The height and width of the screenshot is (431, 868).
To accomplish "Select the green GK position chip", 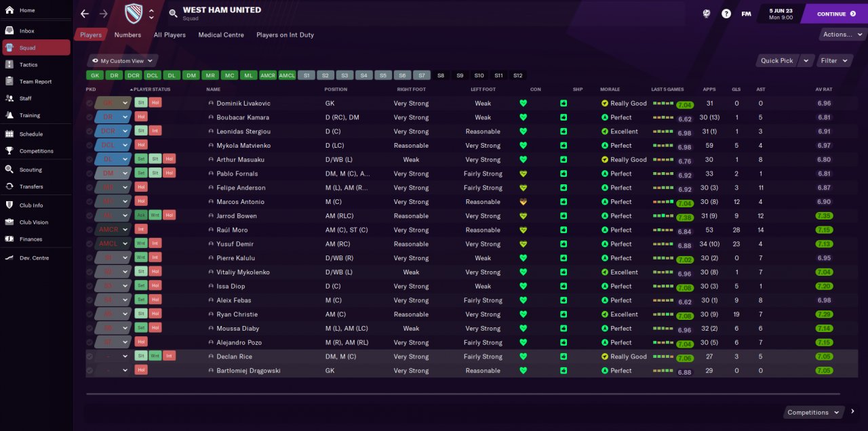I will click(94, 75).
